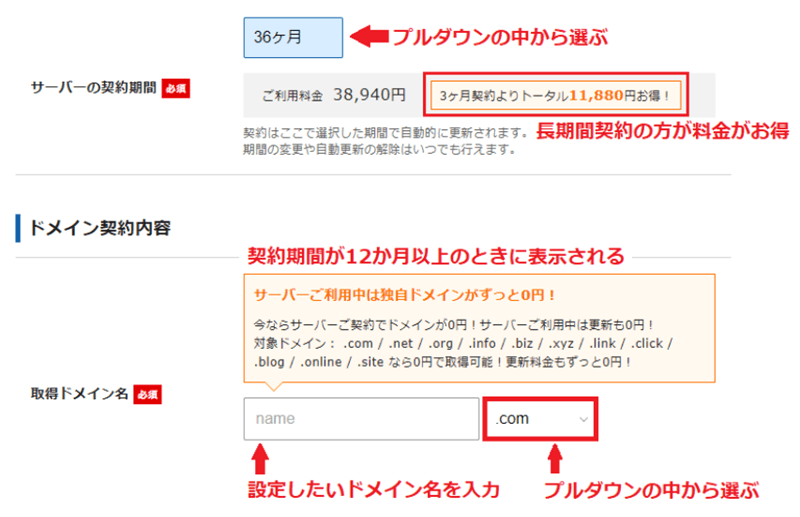This screenshot has width=800, height=517.
Task: Click the 取得ドメイン名 field label
Action: [79, 394]
